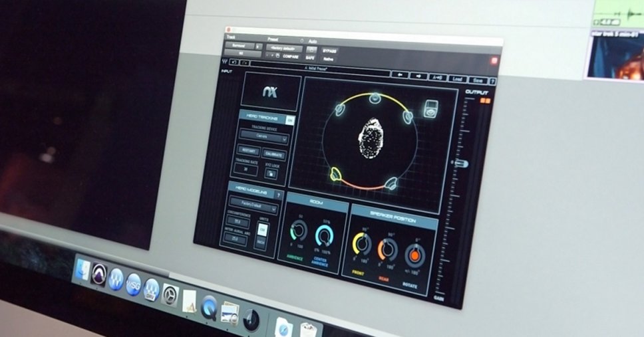Viewport: 644px width, 337px height.
Task: Toggle the XYZ Lock button
Action: [271, 173]
